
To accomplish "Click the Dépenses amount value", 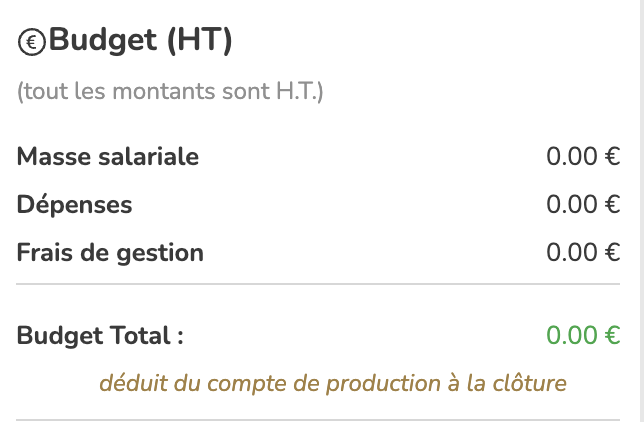I will click(583, 205).
